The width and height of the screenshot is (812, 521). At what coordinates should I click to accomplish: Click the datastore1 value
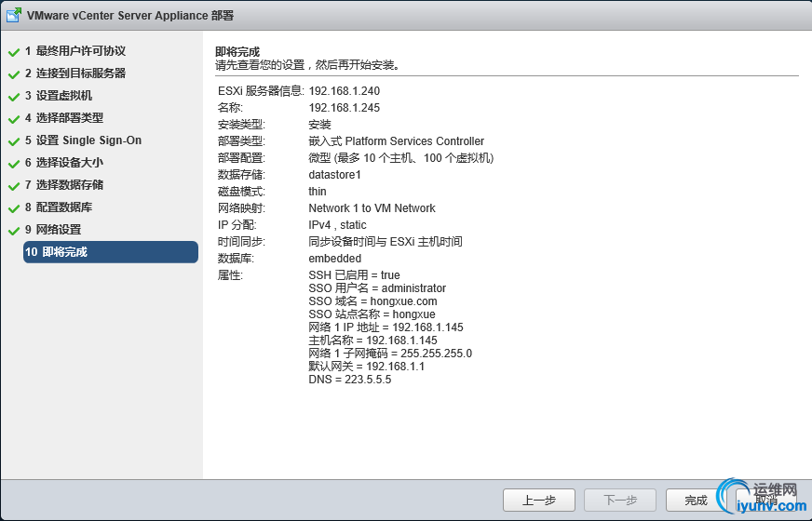[334, 175]
